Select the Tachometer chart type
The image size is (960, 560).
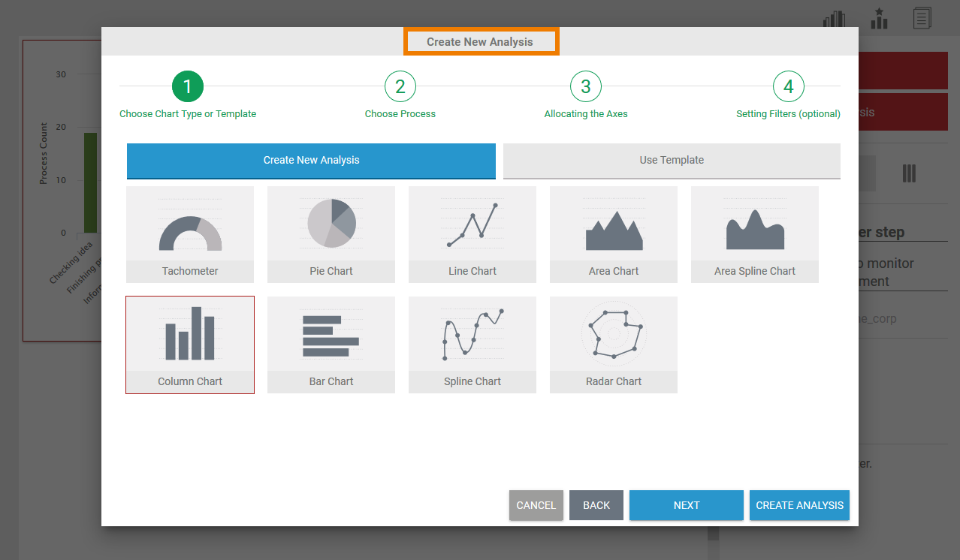[190, 234]
